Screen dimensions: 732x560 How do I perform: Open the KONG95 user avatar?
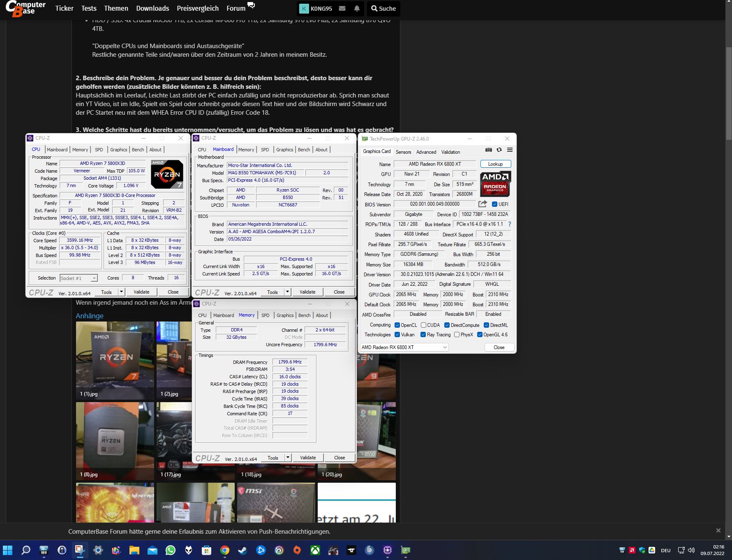[x=304, y=8]
